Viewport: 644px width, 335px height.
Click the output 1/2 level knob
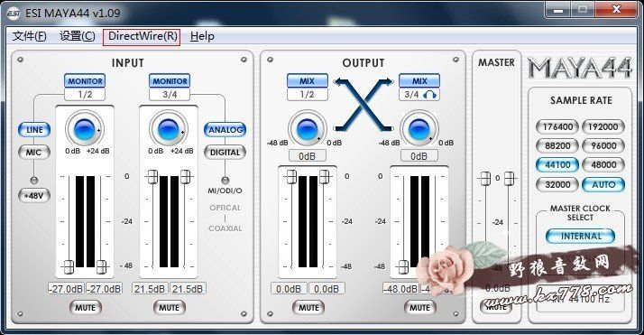click(x=308, y=129)
